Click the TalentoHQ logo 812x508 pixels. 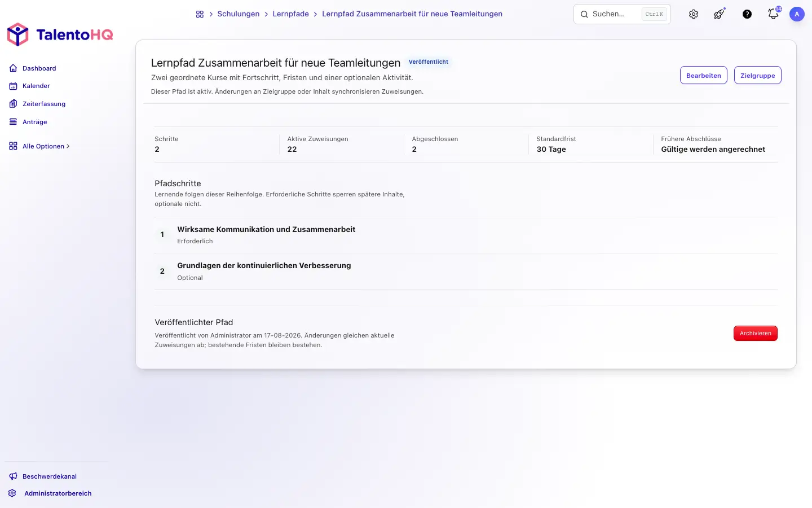(x=60, y=34)
